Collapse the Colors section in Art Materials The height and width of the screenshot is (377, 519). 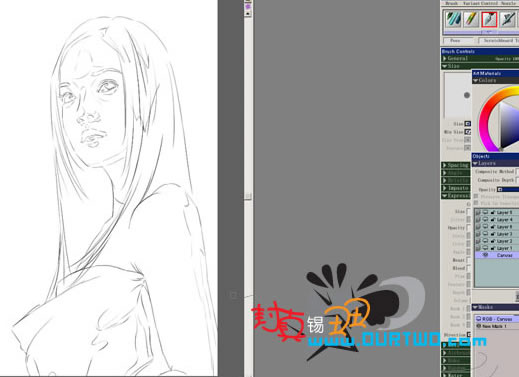[x=475, y=81]
